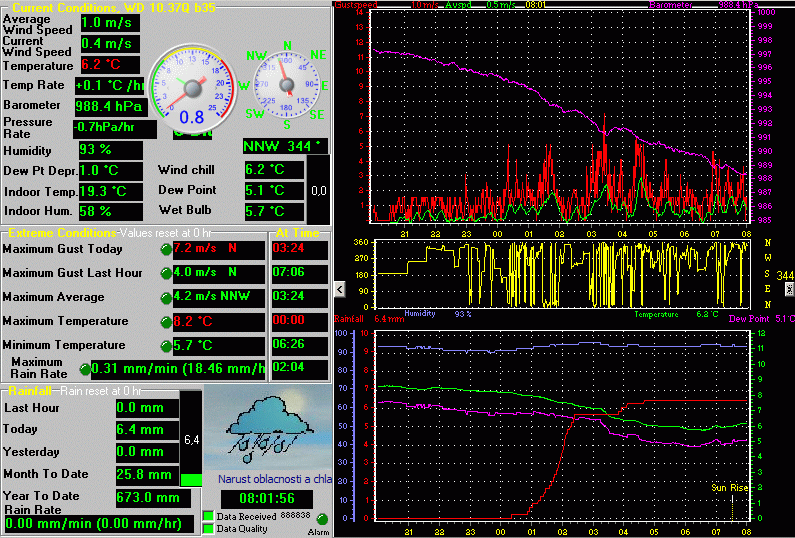The height and width of the screenshot is (538, 795).
Task: Click the Gustspeed label above the graph
Action: (357, 5)
